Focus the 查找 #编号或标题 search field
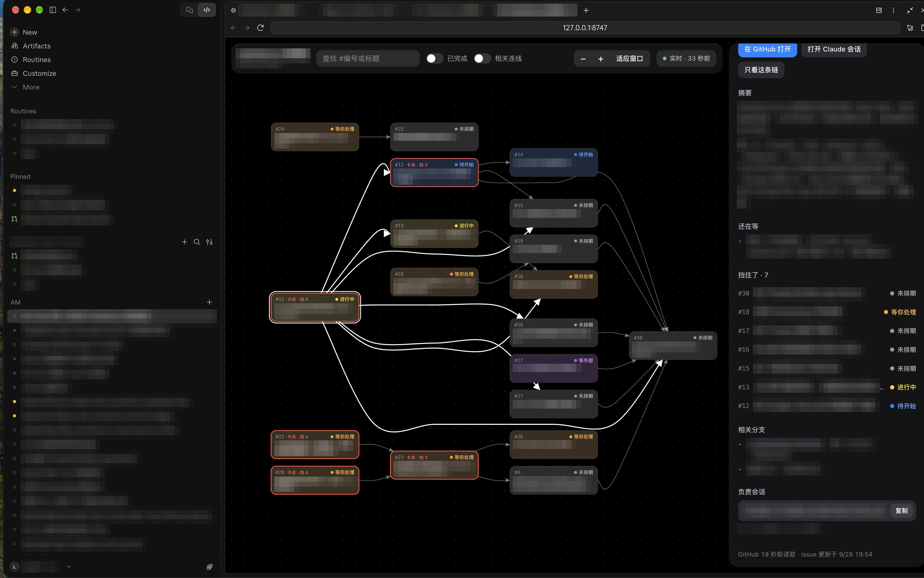The image size is (924, 578). click(x=368, y=58)
